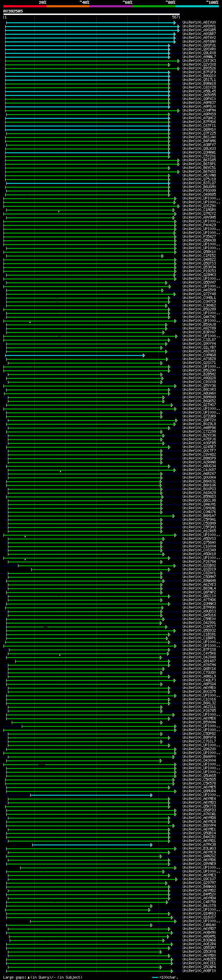Open the UniRef100_A9SGB5 hit
Image resolution: width=222 pixels, height=980 pixels.
click(x=199, y=30)
